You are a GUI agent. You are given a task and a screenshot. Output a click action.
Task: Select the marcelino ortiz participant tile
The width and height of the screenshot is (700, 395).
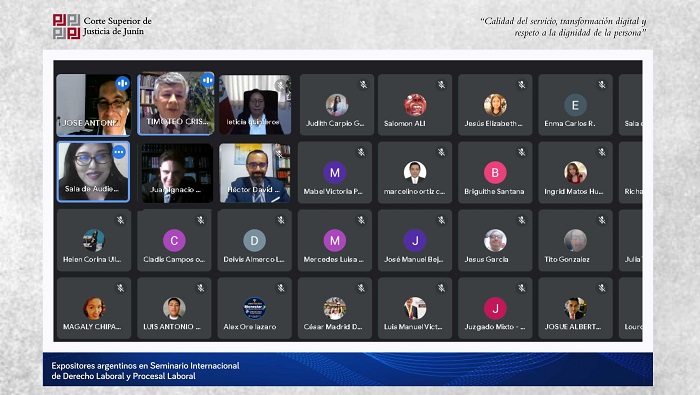click(415, 173)
